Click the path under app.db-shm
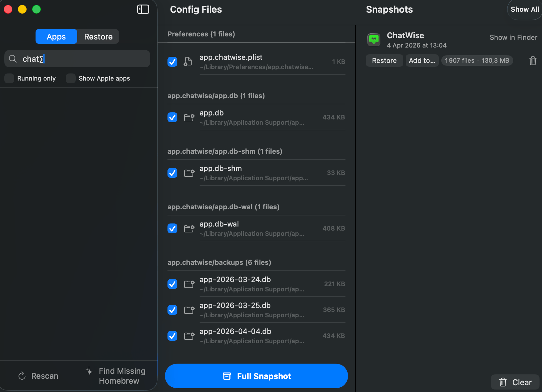The height and width of the screenshot is (392, 542). [x=254, y=178]
